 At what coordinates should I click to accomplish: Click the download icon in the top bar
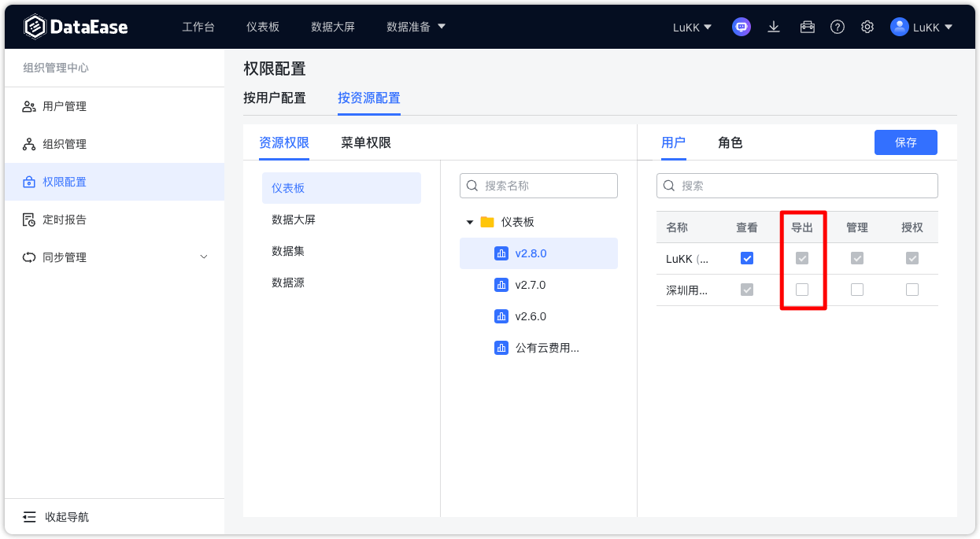click(x=774, y=26)
